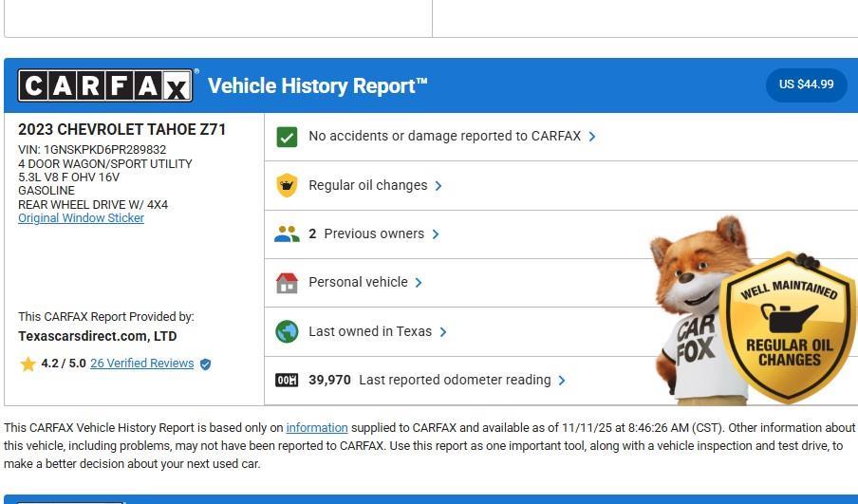Screen dimensions: 858x504
Task: Expand the last reported odometer chevron
Action: pos(562,381)
